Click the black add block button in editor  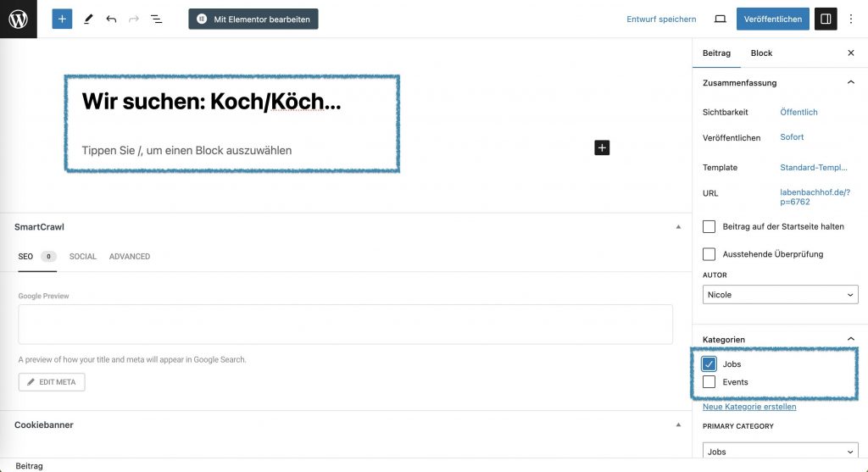(x=602, y=148)
